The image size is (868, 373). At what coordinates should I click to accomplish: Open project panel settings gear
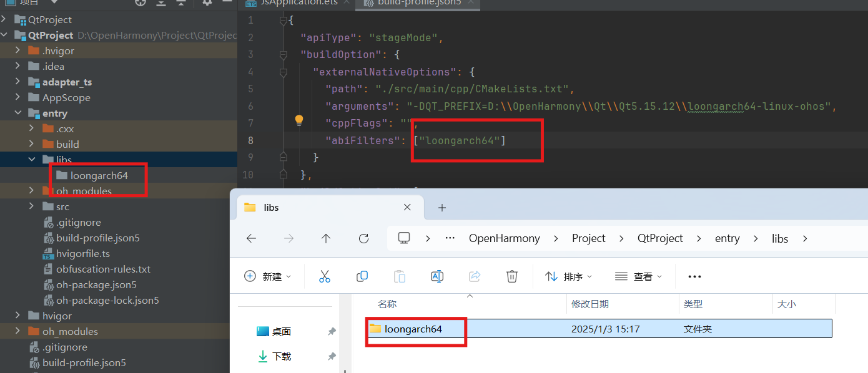pos(207,2)
